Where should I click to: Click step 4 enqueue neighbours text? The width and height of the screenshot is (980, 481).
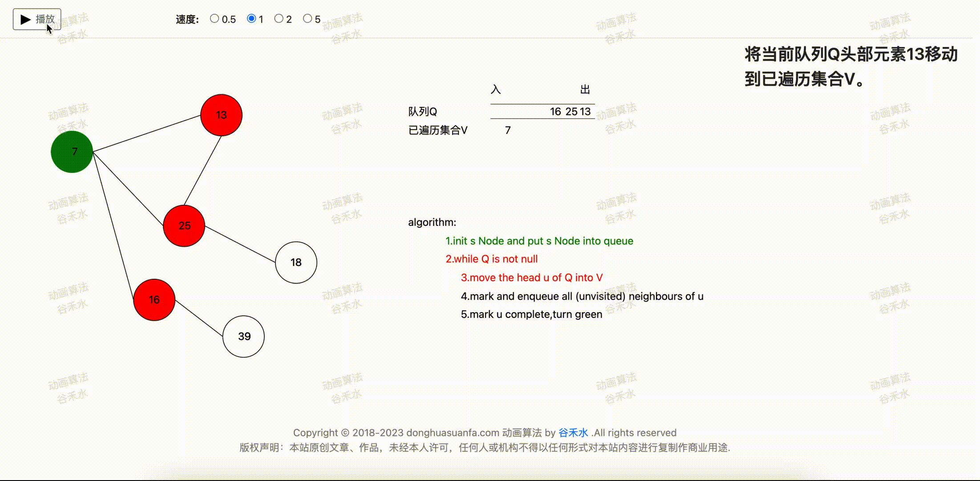(582, 296)
